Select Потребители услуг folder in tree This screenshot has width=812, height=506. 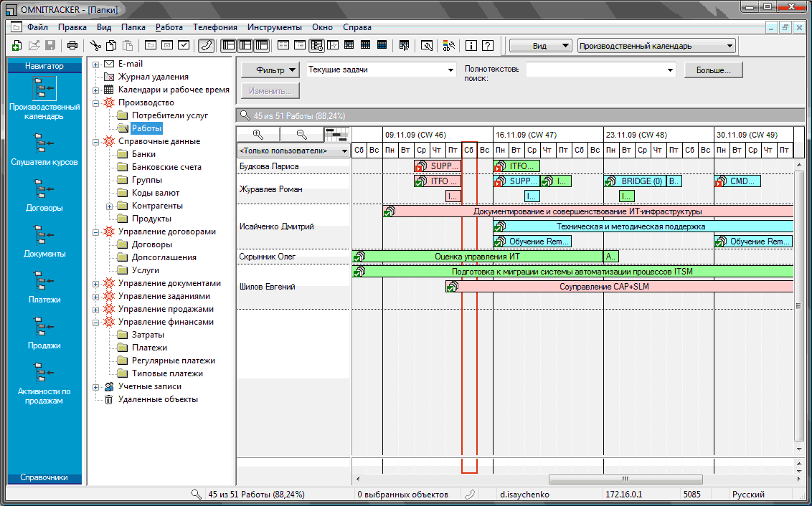[x=170, y=115]
